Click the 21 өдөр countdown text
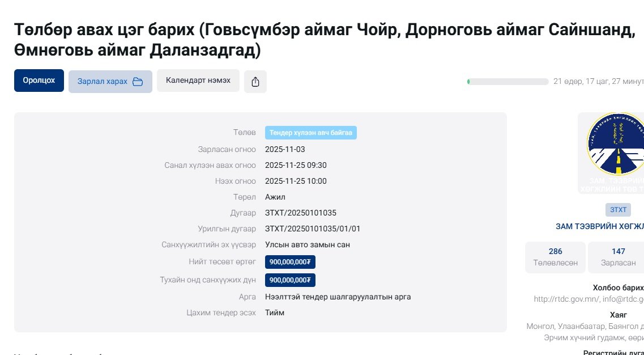Viewport: 644px width, 355px height. pyautogui.click(x=598, y=82)
